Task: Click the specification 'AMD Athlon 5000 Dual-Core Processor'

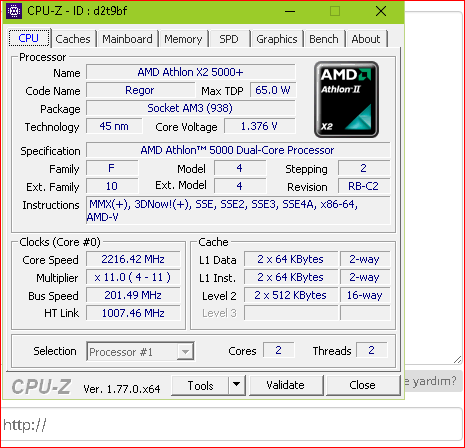Action: pyautogui.click(x=238, y=150)
